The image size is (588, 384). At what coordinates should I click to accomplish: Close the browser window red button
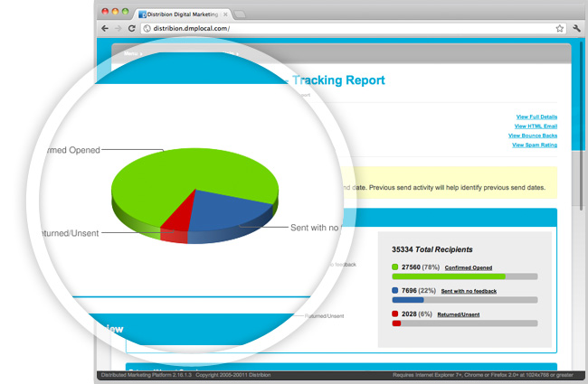105,11
